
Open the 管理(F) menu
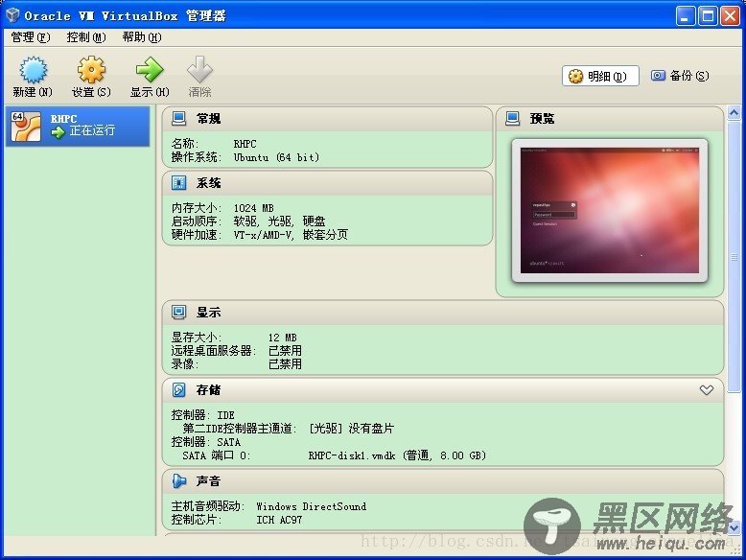coord(31,37)
